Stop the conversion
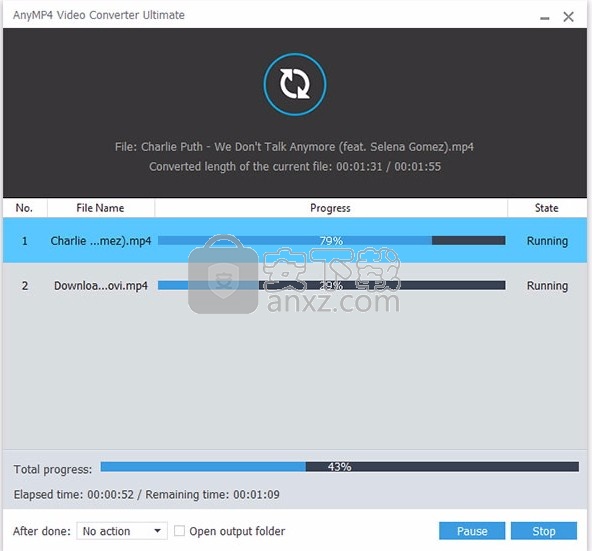Screen dimensions: 592x551 [544, 531]
